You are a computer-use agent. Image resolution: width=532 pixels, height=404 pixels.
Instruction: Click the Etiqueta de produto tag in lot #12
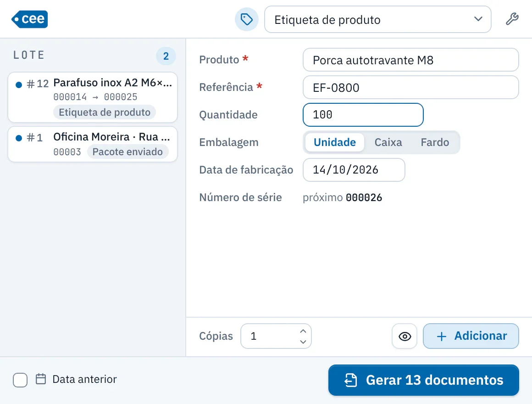click(105, 112)
